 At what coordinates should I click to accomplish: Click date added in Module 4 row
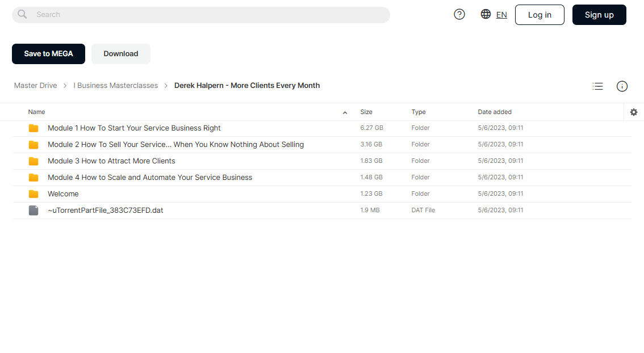500,177
